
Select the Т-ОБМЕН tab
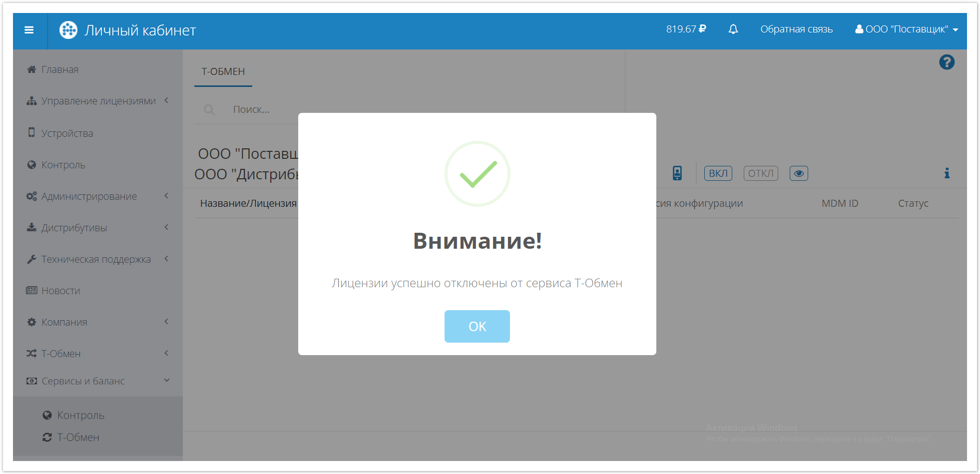(x=223, y=71)
